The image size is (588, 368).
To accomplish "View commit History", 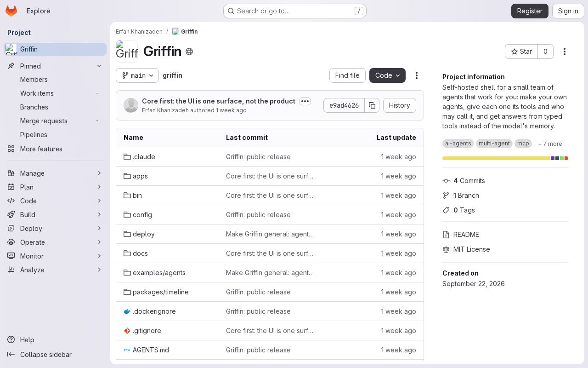I will [x=400, y=105].
